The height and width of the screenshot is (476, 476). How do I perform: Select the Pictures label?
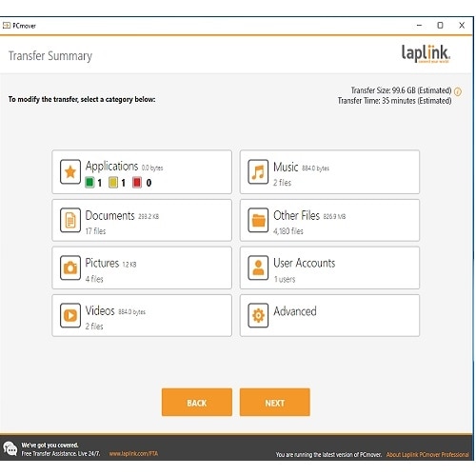pos(102,263)
